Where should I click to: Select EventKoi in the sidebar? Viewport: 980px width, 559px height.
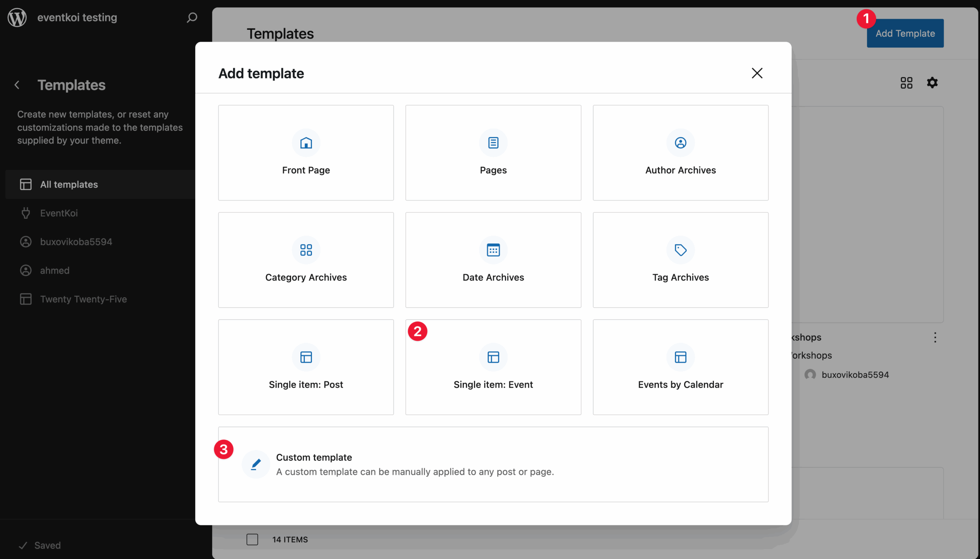pos(101,213)
